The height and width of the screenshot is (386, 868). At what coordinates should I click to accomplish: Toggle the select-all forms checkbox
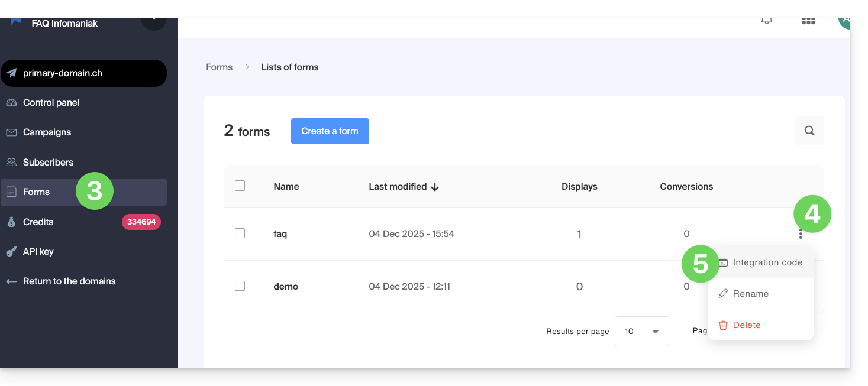point(240,186)
